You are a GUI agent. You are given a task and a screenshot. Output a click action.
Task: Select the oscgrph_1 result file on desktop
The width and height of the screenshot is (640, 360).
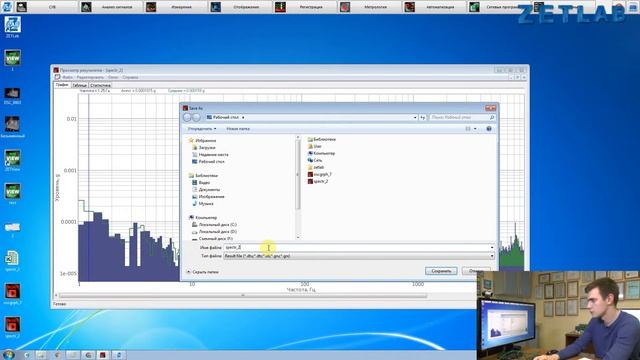13,294
